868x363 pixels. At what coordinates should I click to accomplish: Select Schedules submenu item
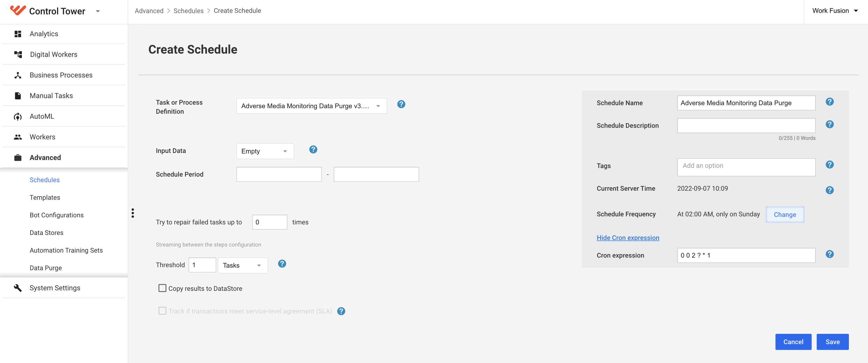tap(45, 180)
